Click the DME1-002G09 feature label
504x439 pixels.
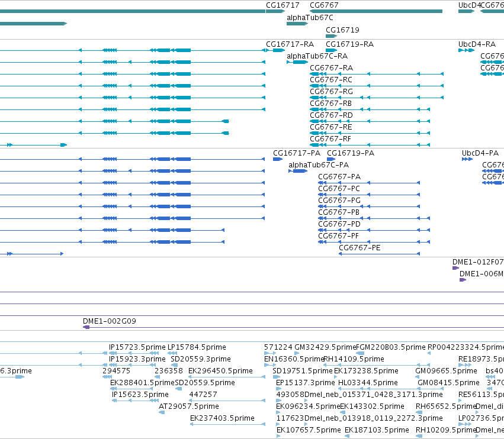click(110, 321)
